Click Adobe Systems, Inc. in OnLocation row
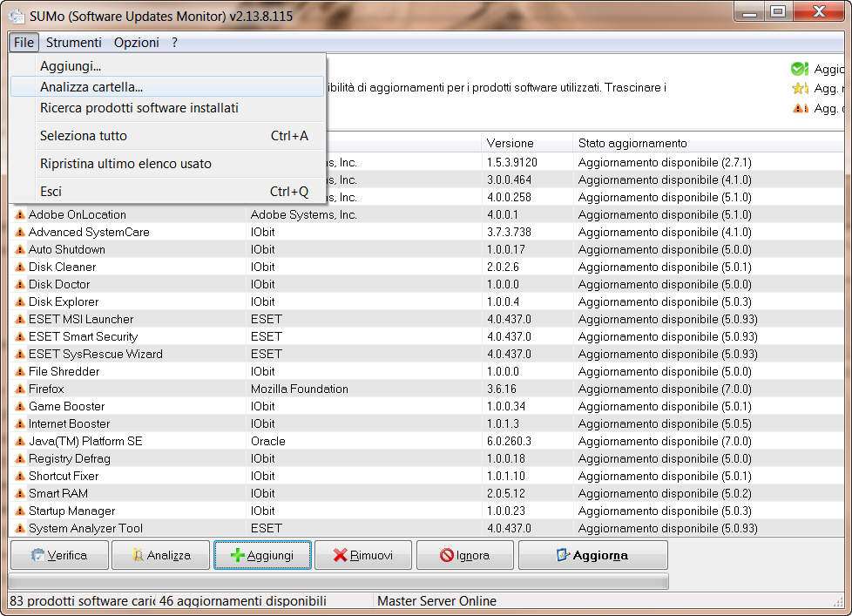The image size is (852, 616). coord(304,214)
